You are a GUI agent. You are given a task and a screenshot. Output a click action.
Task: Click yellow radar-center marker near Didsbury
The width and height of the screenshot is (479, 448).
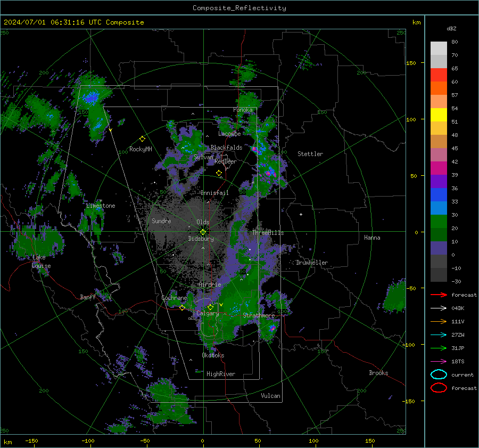click(203, 232)
